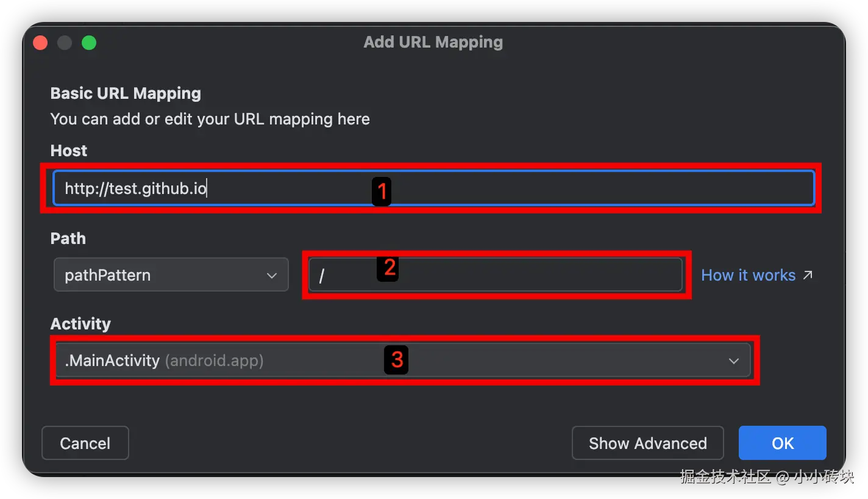
Task: Click the red number 1 annotation badge
Action: (x=382, y=192)
